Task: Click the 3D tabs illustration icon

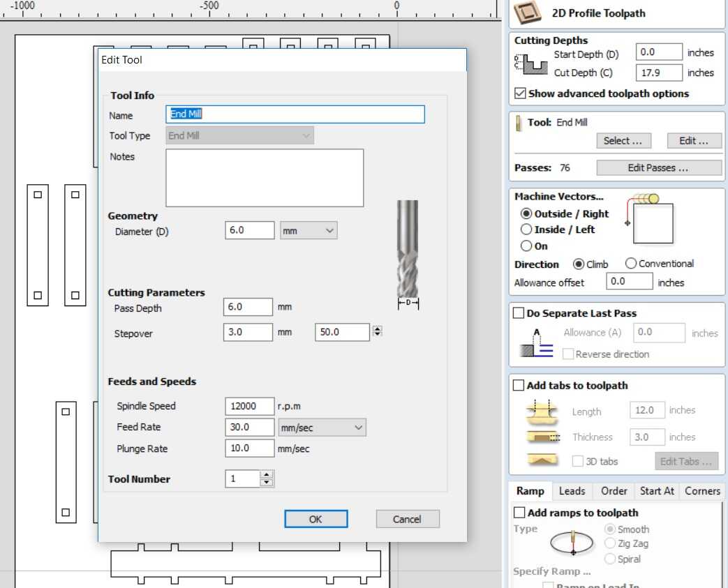Action: [542, 459]
